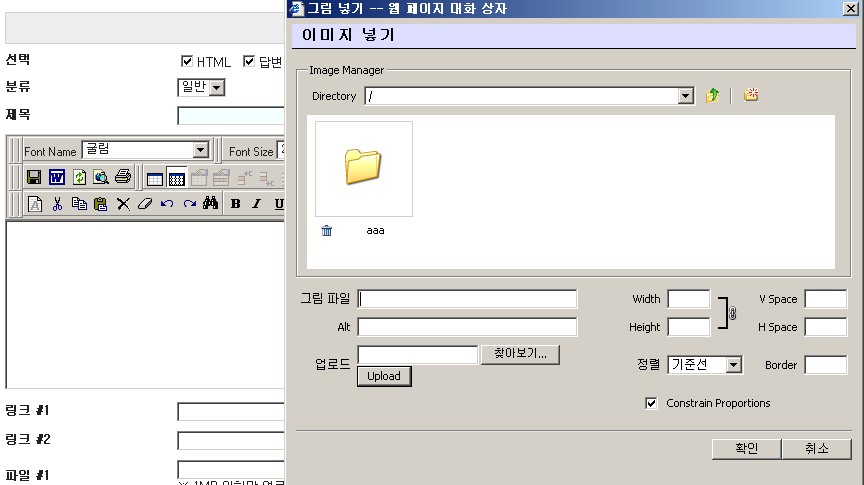Toggle Bold formatting
This screenshot has height=485, width=864.
tap(235, 203)
